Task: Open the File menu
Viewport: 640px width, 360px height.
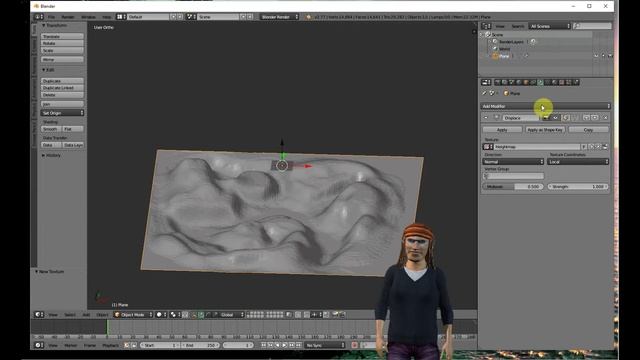Action: pyautogui.click(x=51, y=17)
